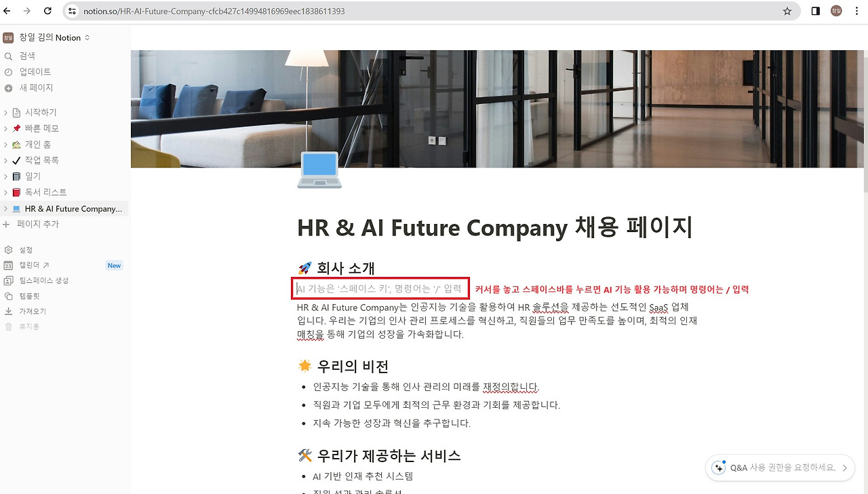Expand the 시작하기 page tree
This screenshot has width=868, height=494.
click(6, 113)
